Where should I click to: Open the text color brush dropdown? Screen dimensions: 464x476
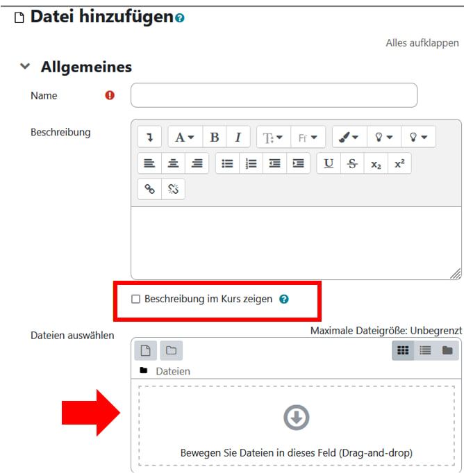pos(349,138)
